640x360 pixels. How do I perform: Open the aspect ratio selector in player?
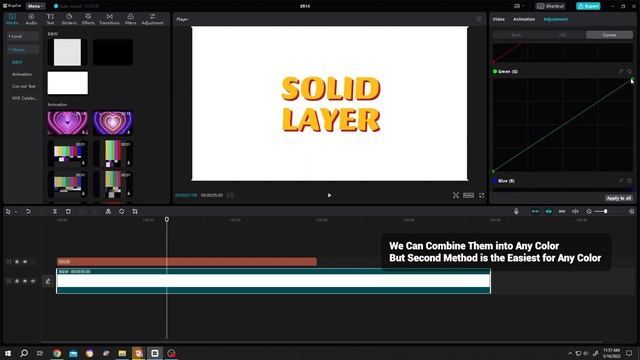coord(469,196)
